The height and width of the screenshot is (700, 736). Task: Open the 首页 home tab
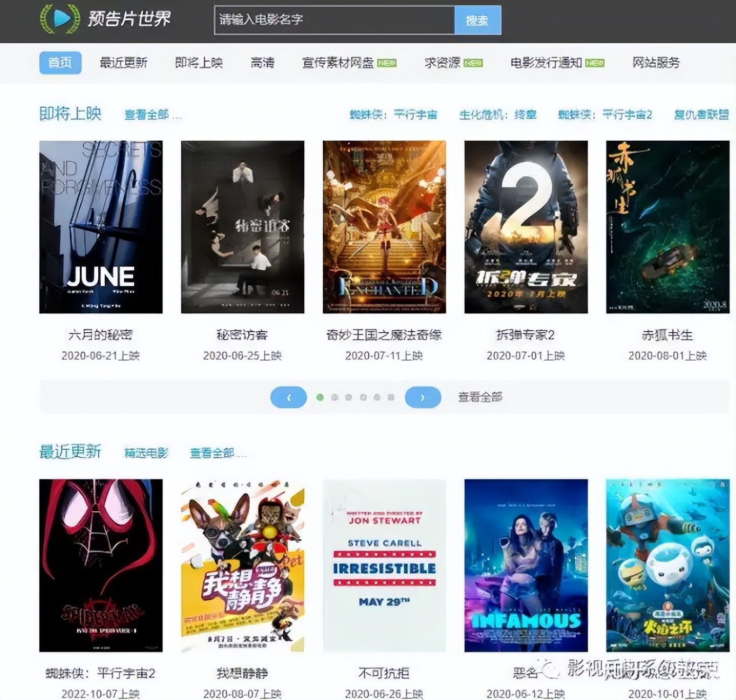[60, 63]
